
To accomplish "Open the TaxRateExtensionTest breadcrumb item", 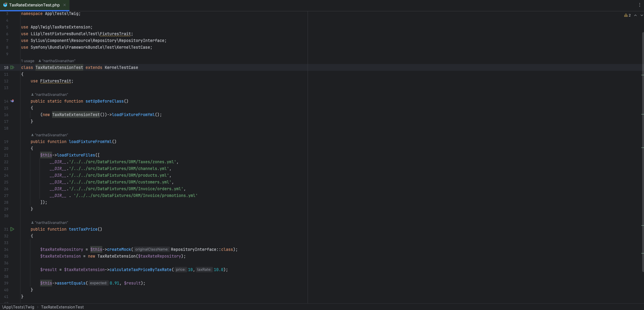I will click(x=62, y=307).
